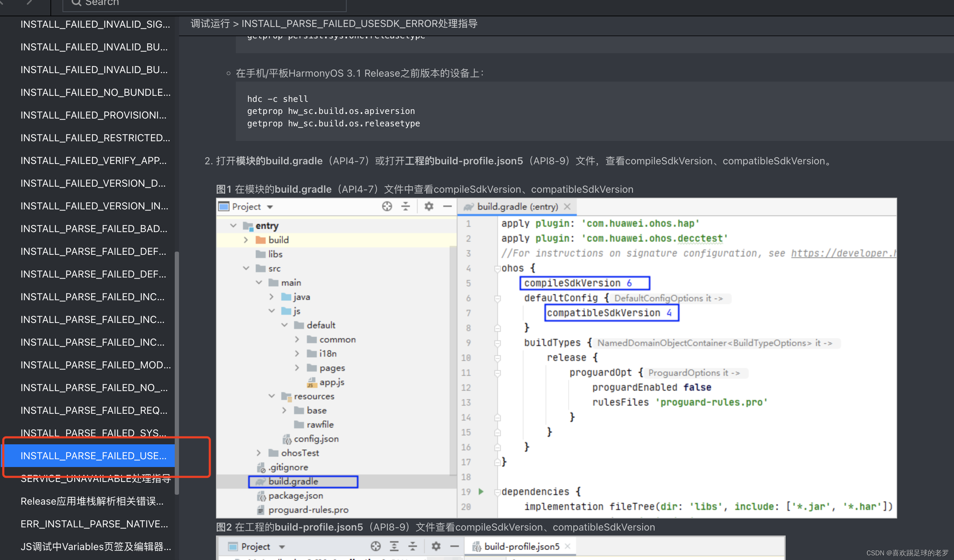Click the green run arrow at line 19
Image resolution: width=954 pixels, height=560 pixels.
click(x=481, y=492)
